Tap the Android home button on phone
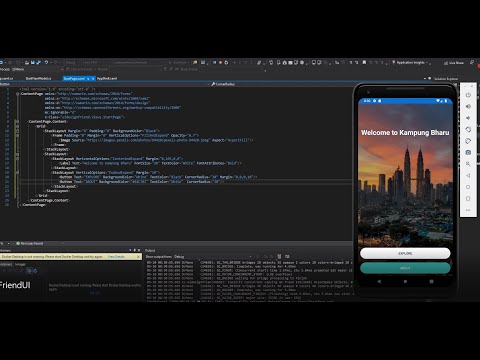Viewport: 480px width, 360px height. pyautogui.click(x=405, y=282)
